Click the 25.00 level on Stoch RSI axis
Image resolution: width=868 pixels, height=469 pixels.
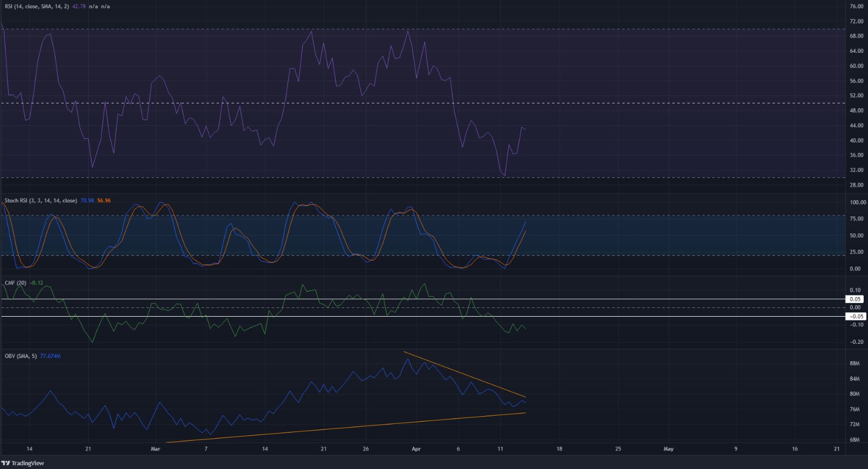pyautogui.click(x=857, y=252)
